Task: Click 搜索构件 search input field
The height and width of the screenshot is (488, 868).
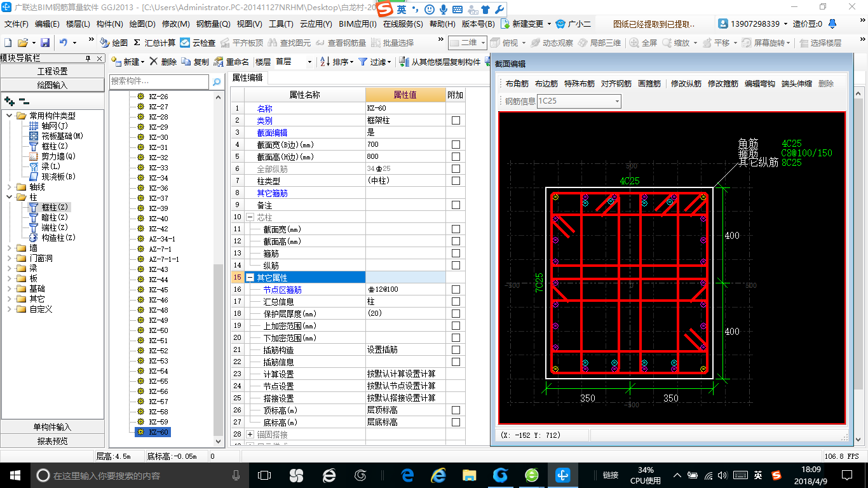Action: 159,81
